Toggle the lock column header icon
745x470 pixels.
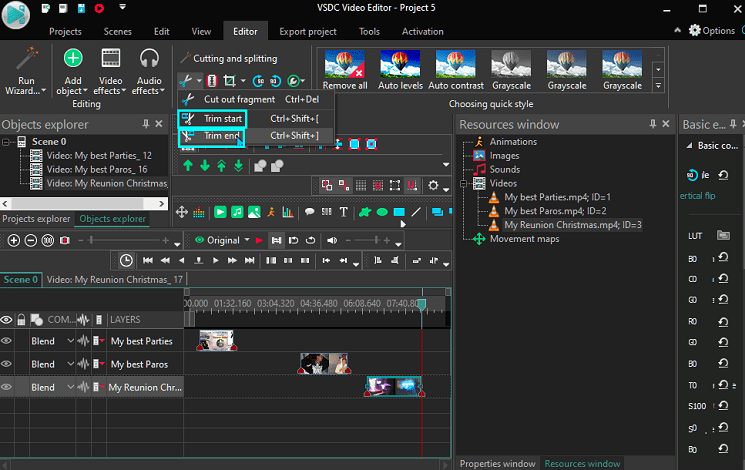pos(21,319)
